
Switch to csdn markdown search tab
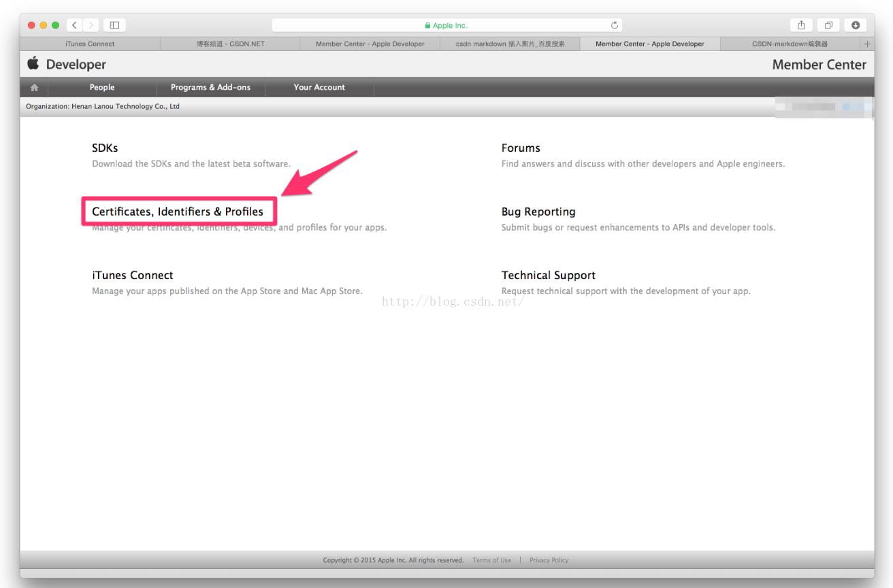click(x=510, y=44)
